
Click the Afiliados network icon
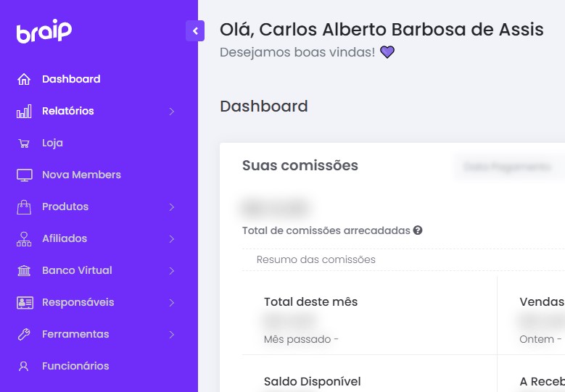(x=24, y=238)
